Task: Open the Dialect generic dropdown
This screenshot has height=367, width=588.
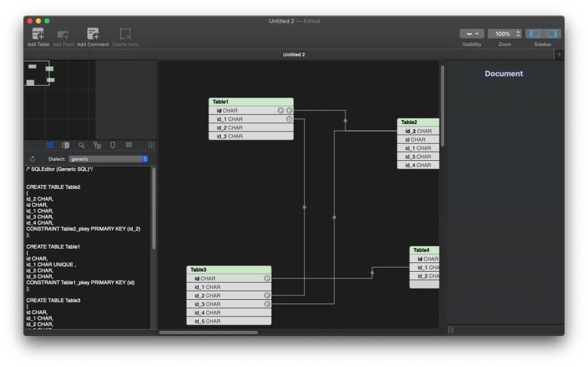Action: 108,159
